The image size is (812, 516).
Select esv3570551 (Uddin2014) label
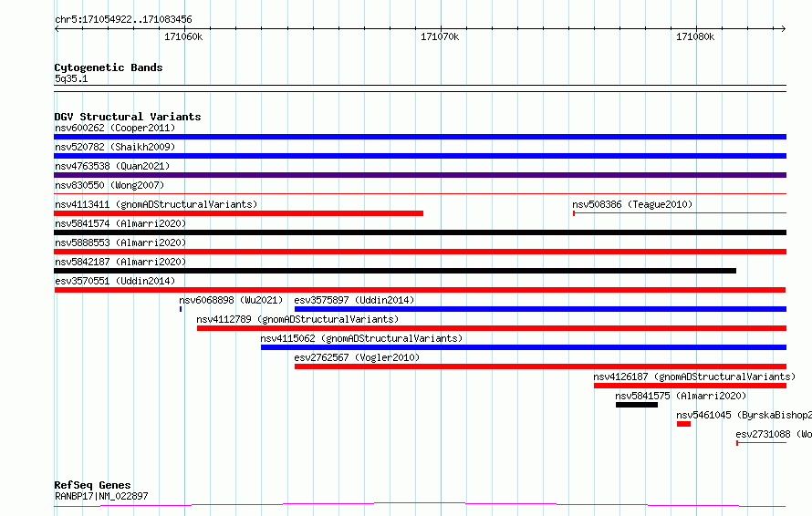115,281
